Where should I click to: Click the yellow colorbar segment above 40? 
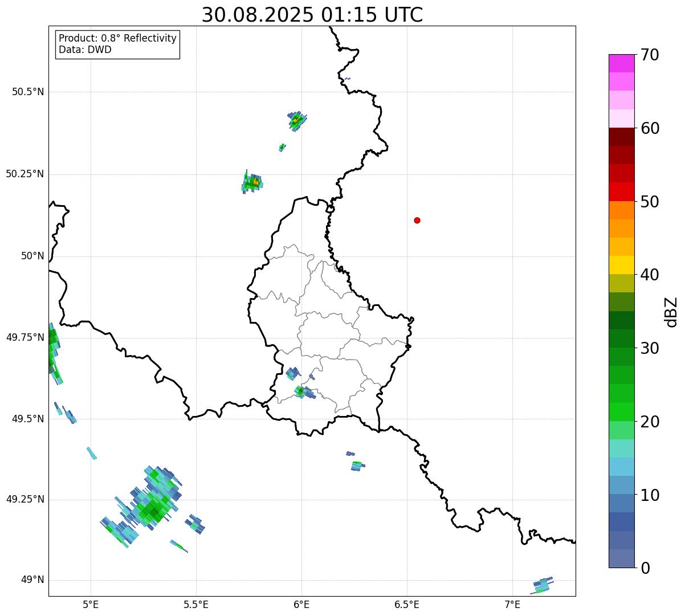point(621,266)
